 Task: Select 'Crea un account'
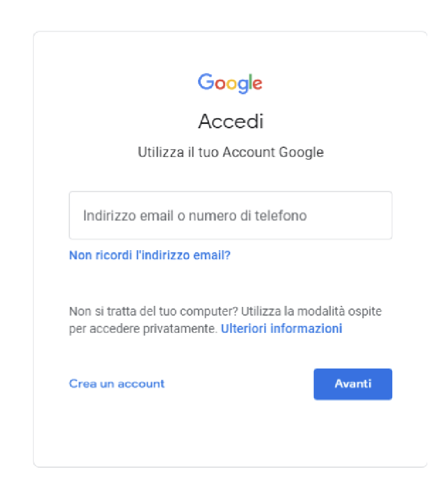(x=117, y=384)
